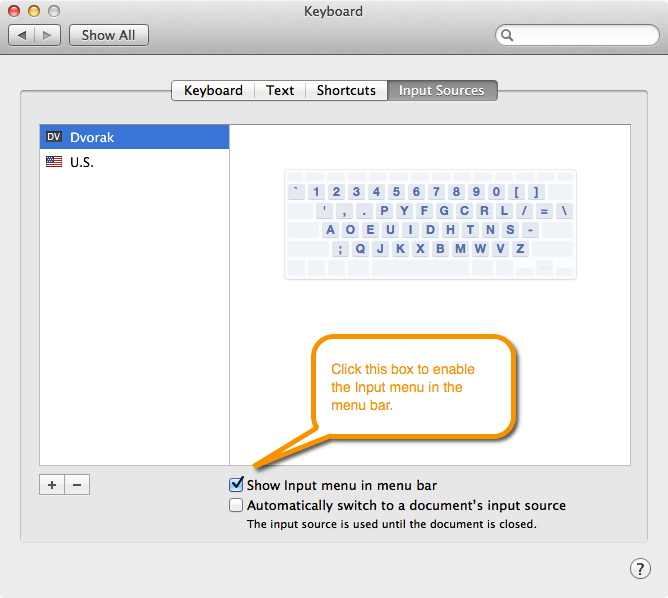668x598 pixels.
Task: Click the Dvorak keyboard layout preview
Action: (x=430, y=224)
